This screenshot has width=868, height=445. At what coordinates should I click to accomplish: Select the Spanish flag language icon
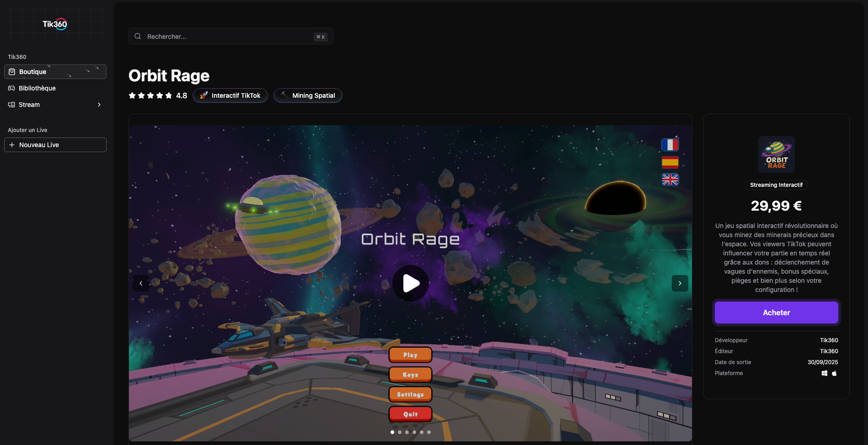[670, 162]
